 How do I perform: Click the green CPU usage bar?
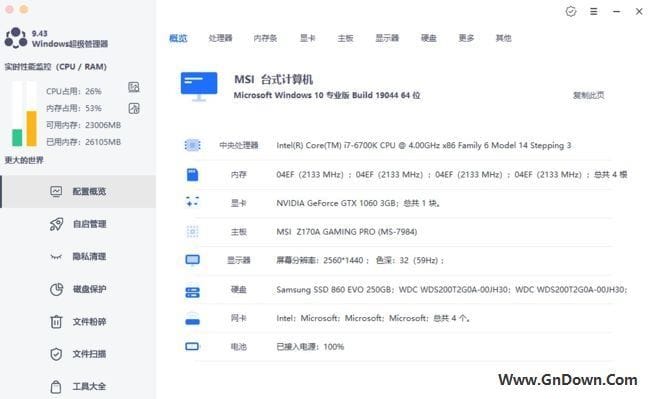pos(17,138)
